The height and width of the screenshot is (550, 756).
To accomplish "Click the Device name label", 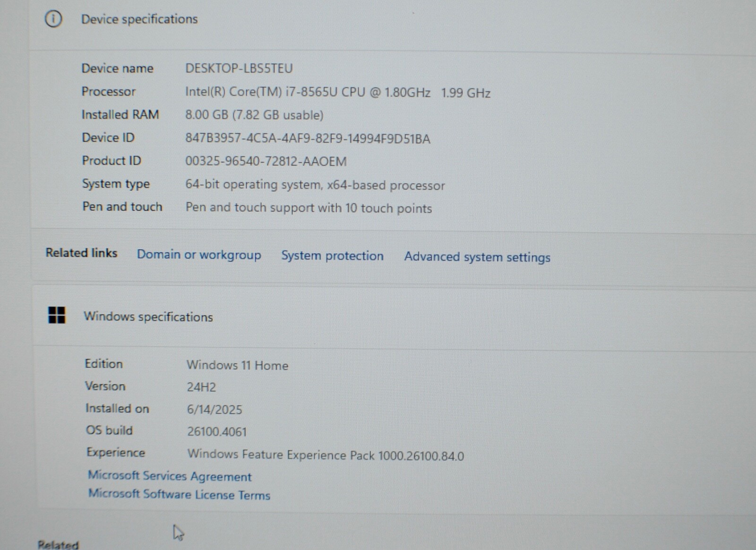I will point(117,68).
